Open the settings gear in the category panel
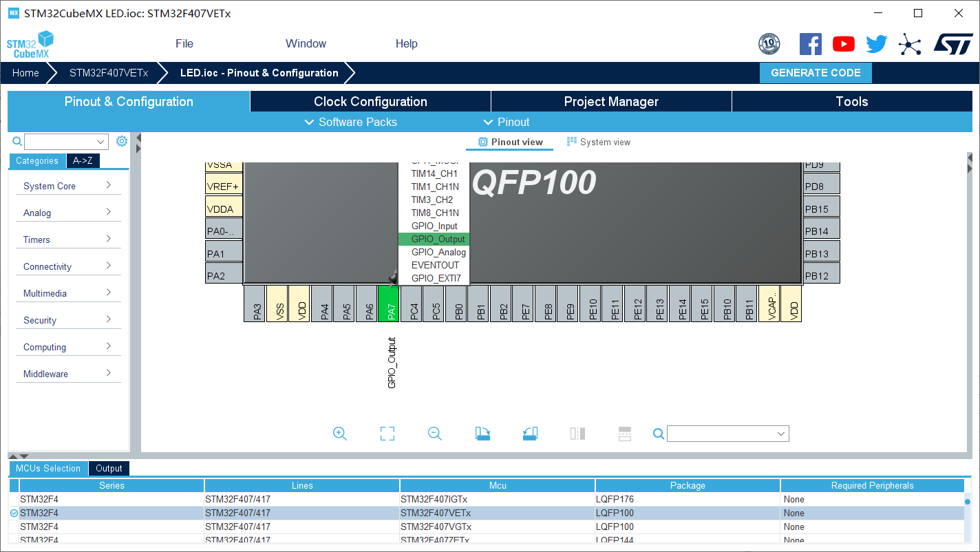Image resolution: width=980 pixels, height=552 pixels. point(122,141)
